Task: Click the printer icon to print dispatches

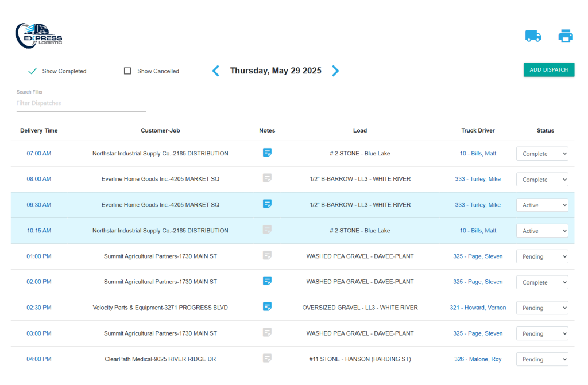Action: click(x=566, y=36)
